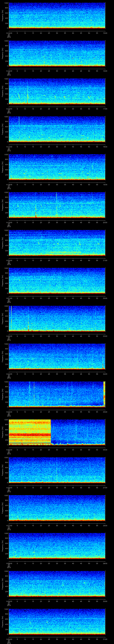
Task: Select the spectrogram panel starting at 6:15:00
Action: click(x=57, y=54)
